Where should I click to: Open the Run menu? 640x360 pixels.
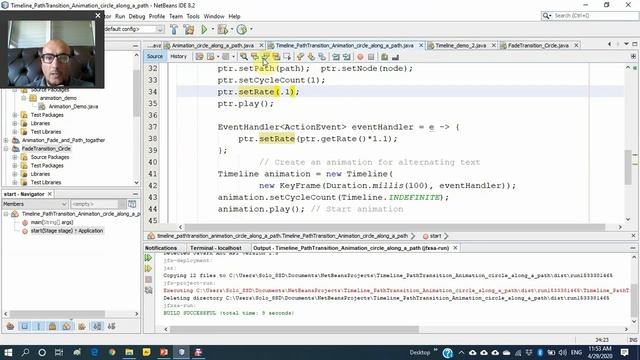coord(120,16)
